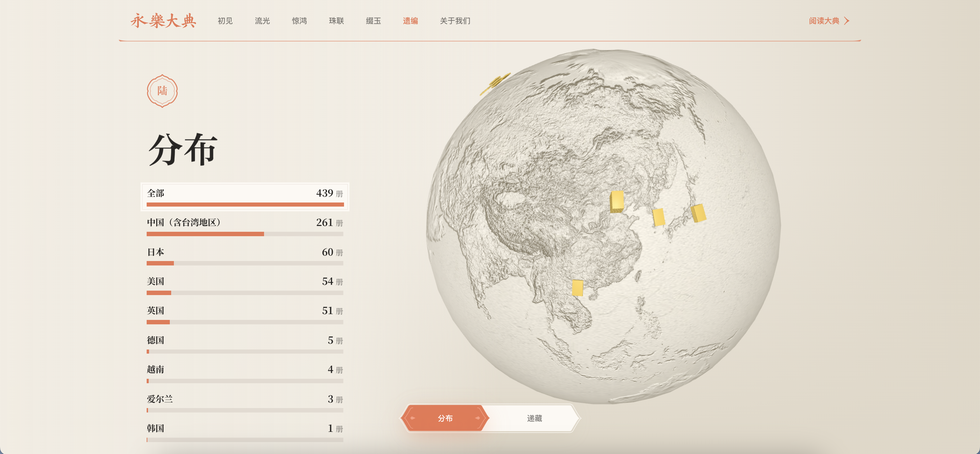Click the gold book marker on Korea
The width and height of the screenshot is (980, 454).
[658, 216]
